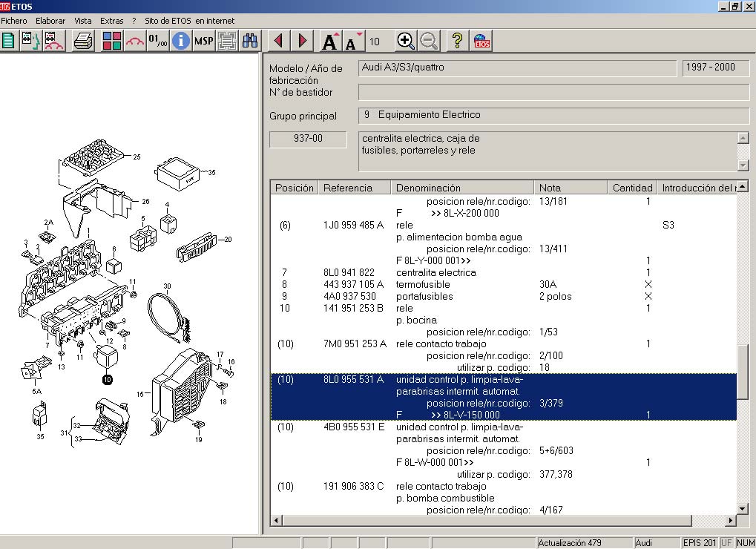Open the ? help menu
This screenshot has height=549, width=756.
point(134,21)
